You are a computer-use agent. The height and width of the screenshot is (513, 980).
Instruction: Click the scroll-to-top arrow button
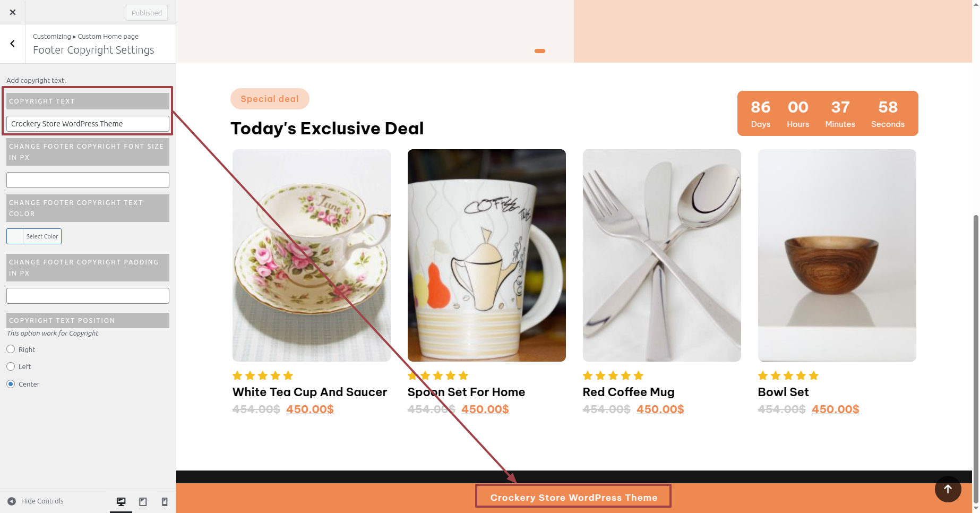(x=948, y=489)
